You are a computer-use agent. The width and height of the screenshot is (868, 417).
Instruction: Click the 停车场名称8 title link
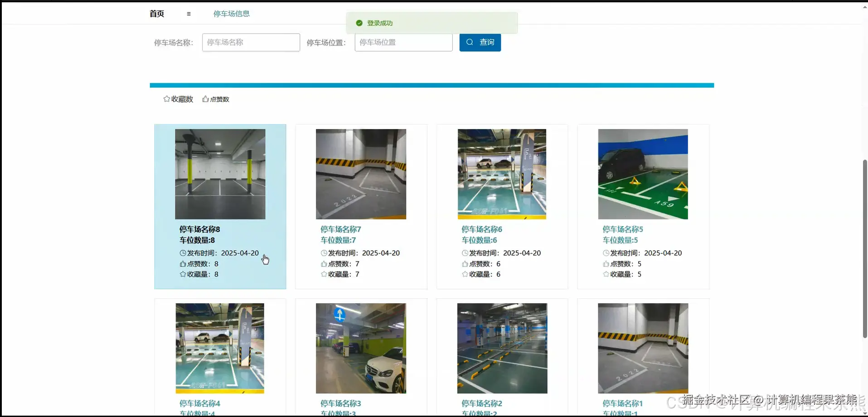point(200,229)
